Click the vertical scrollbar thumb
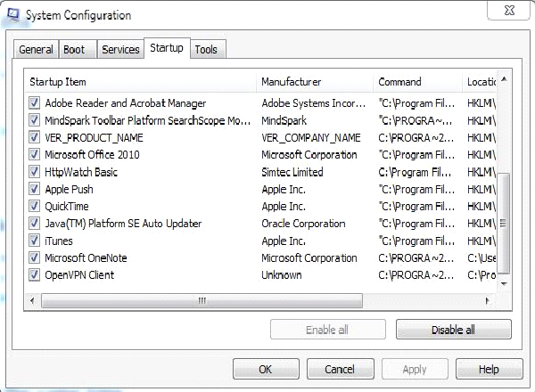This screenshot has height=392, width=535. pyautogui.click(x=504, y=224)
